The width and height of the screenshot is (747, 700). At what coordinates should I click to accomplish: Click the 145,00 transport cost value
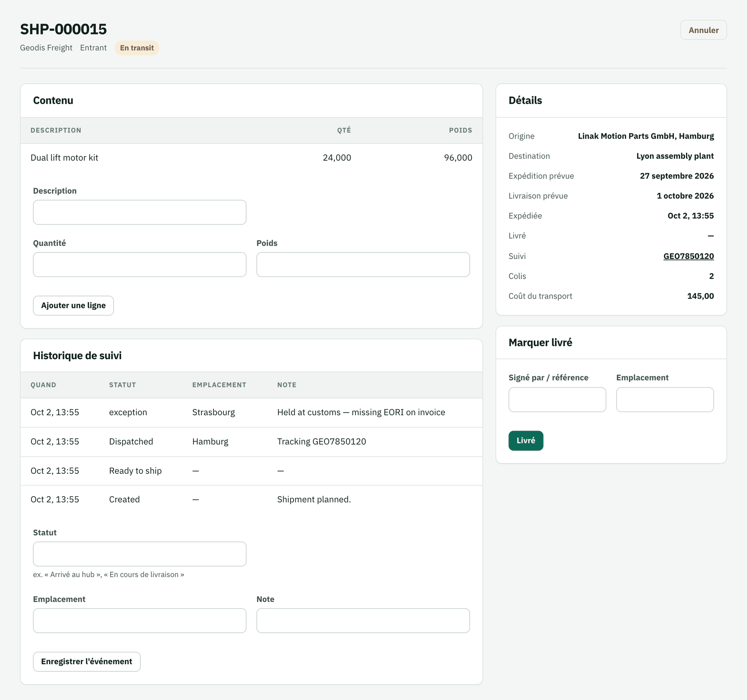[x=701, y=296]
